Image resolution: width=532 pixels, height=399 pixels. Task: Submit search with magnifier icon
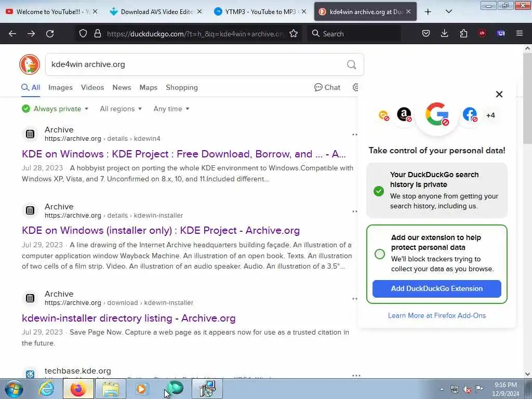click(352, 64)
